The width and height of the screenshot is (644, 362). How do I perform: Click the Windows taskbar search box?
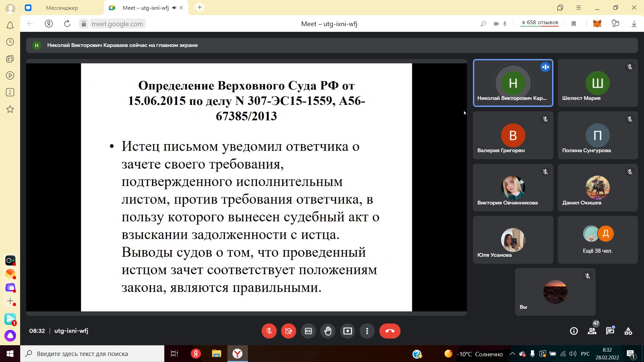[x=92, y=354]
